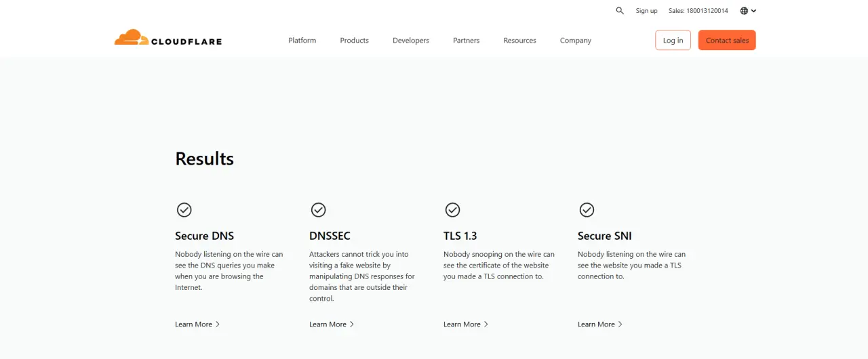Open the Partners menu
The width and height of the screenshot is (868, 359).
click(466, 41)
